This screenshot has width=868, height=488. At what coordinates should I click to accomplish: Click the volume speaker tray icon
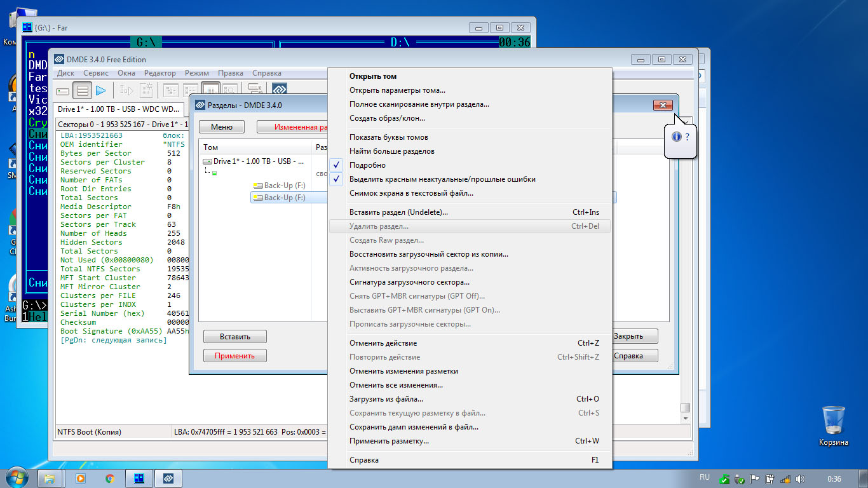[800, 478]
